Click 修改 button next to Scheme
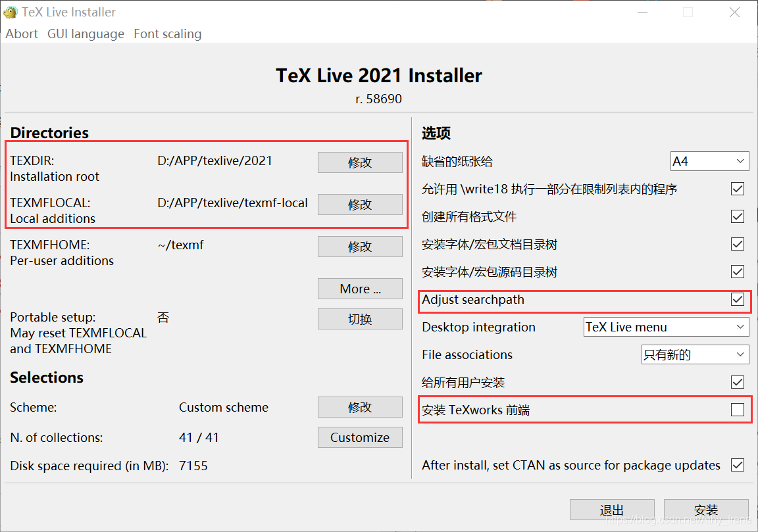Image resolution: width=758 pixels, height=532 pixels. pyautogui.click(x=360, y=407)
